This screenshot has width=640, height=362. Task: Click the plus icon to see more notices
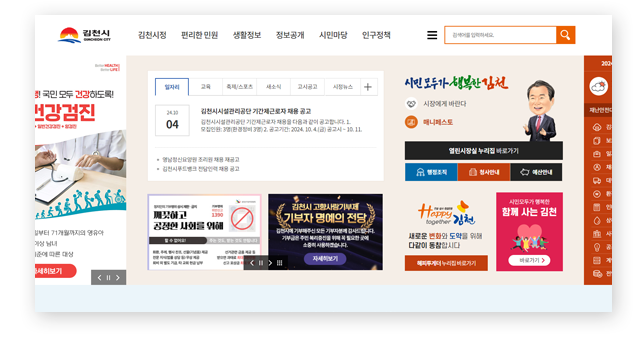tap(368, 87)
